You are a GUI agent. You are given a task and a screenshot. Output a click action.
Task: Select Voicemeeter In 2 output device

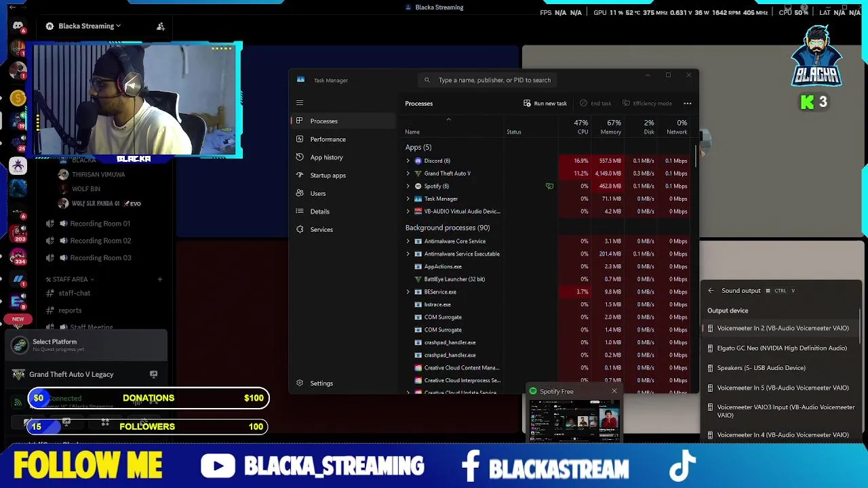781,328
